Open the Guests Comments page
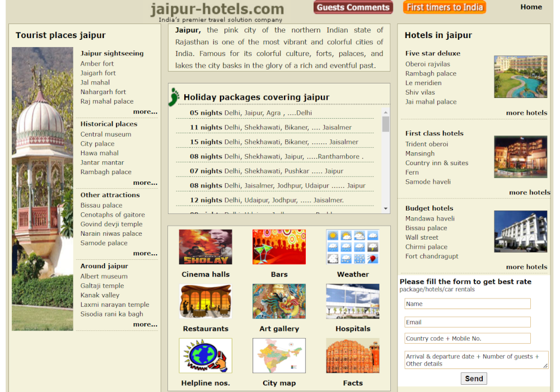The image size is (560, 392). point(353,7)
